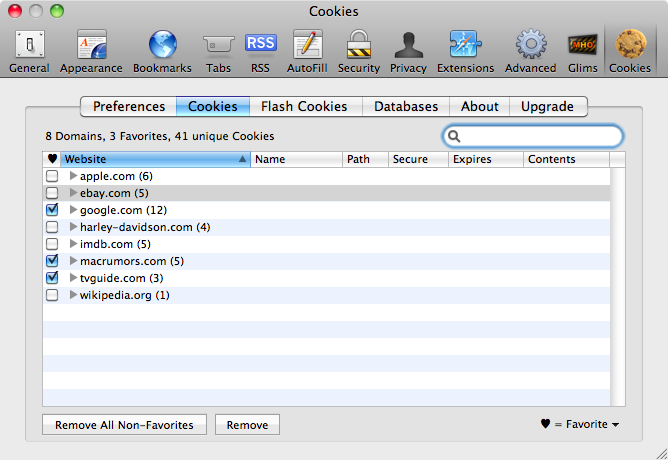Expand wikipedia.org cookie list
668x460 pixels.
[73, 295]
